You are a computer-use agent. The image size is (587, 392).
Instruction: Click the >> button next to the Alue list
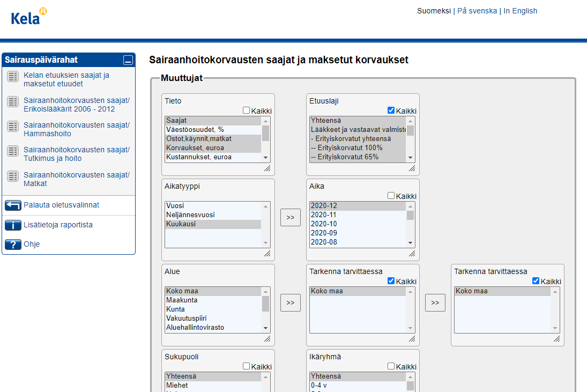coord(291,303)
